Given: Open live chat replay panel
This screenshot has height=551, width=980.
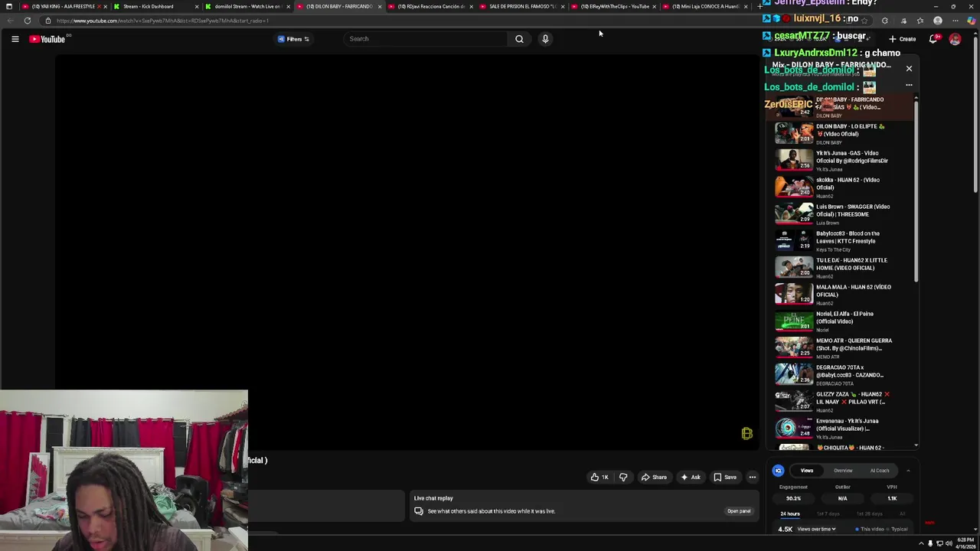Looking at the screenshot, I should 739,511.
